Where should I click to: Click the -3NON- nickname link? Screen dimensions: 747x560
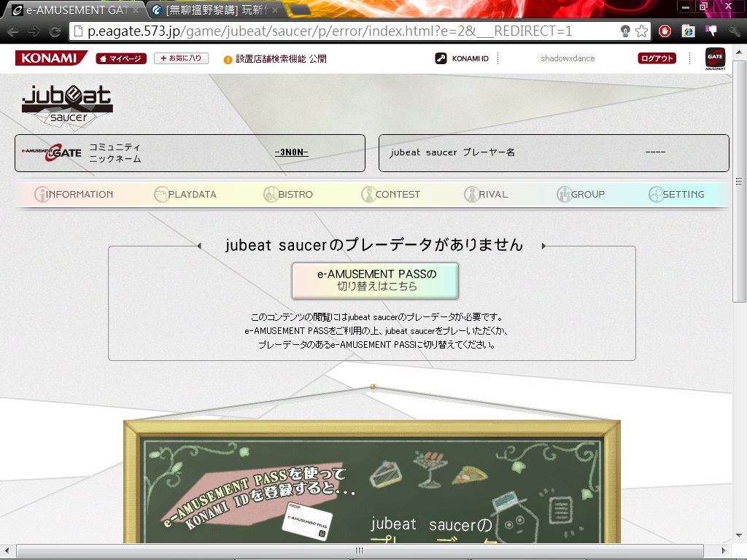pyautogui.click(x=291, y=152)
